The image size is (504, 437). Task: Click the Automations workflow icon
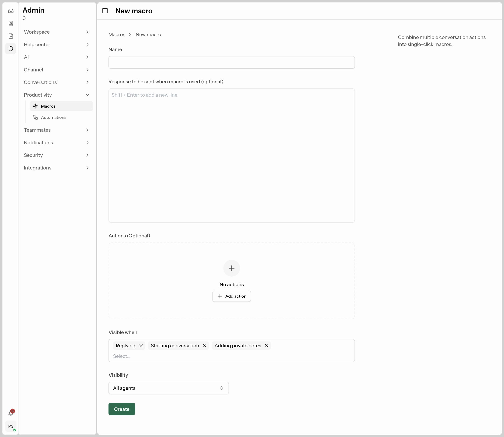(35, 117)
